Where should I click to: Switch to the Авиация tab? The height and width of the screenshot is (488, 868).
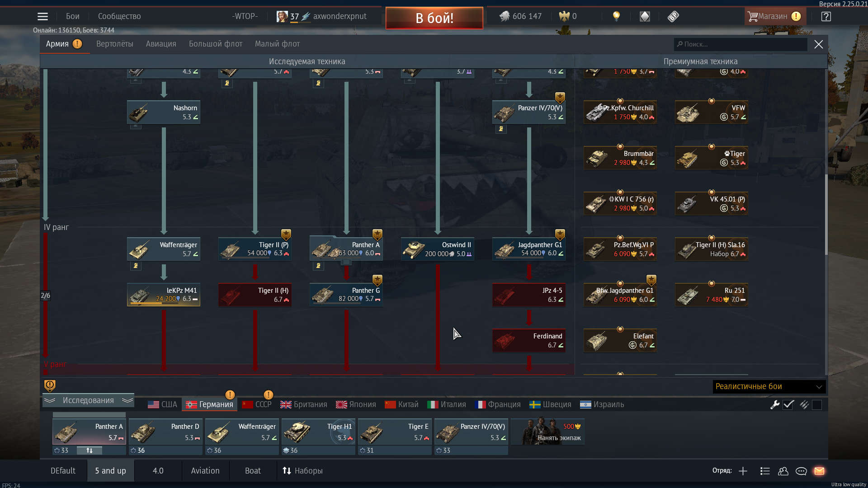(x=161, y=44)
